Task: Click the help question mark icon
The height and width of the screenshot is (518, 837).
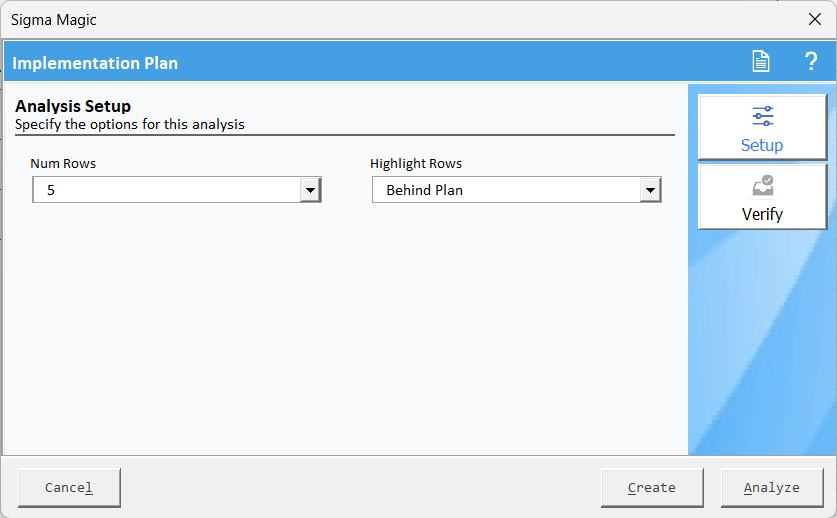Action: click(811, 62)
